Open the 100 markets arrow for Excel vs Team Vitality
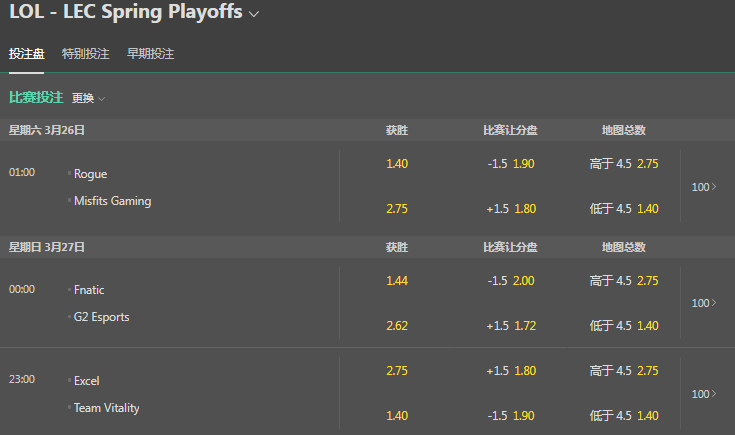The width and height of the screenshot is (735, 435). tap(704, 394)
